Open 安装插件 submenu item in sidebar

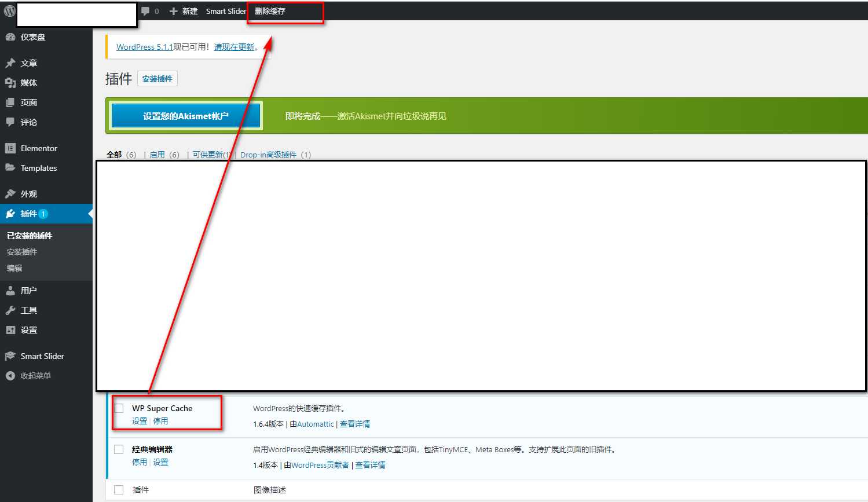tap(22, 252)
